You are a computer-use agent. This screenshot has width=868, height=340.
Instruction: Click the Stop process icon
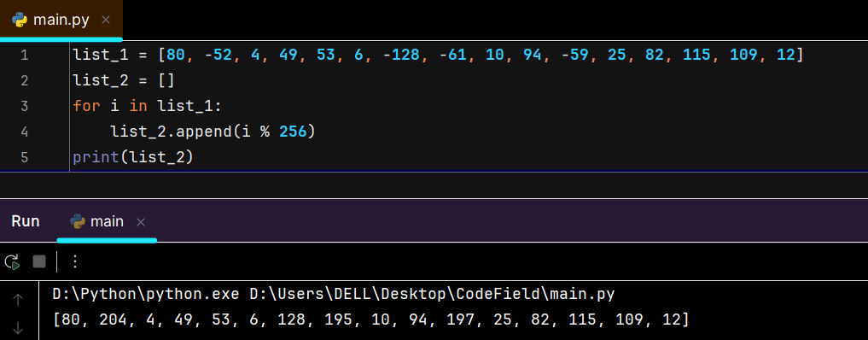(39, 261)
